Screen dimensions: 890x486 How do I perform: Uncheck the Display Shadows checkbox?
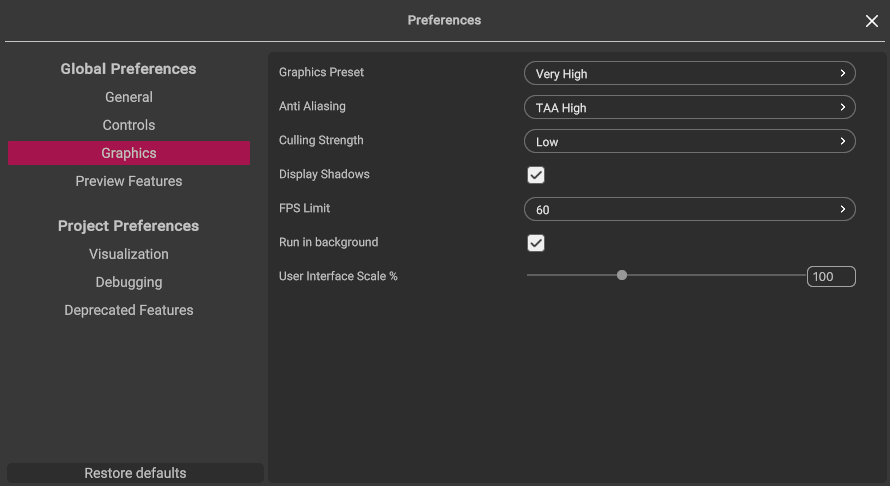(536, 175)
